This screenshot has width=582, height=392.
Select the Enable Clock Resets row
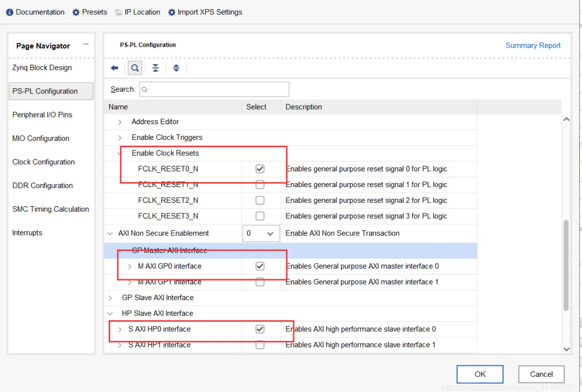291,153
